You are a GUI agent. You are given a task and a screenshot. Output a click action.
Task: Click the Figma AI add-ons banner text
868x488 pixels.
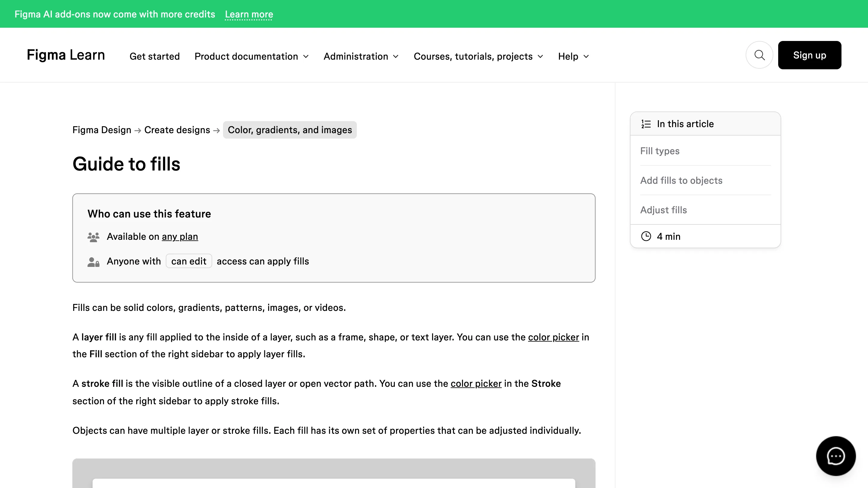115,14
